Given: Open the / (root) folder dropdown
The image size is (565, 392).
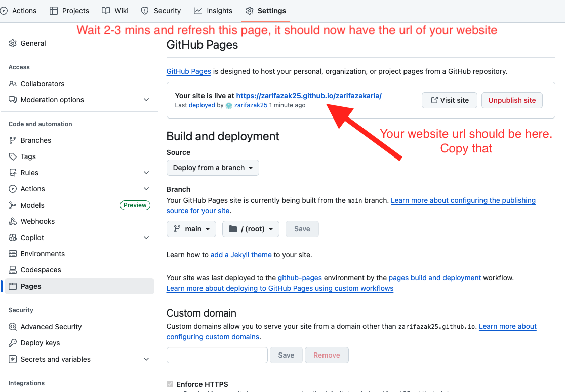Looking at the screenshot, I should tap(251, 229).
